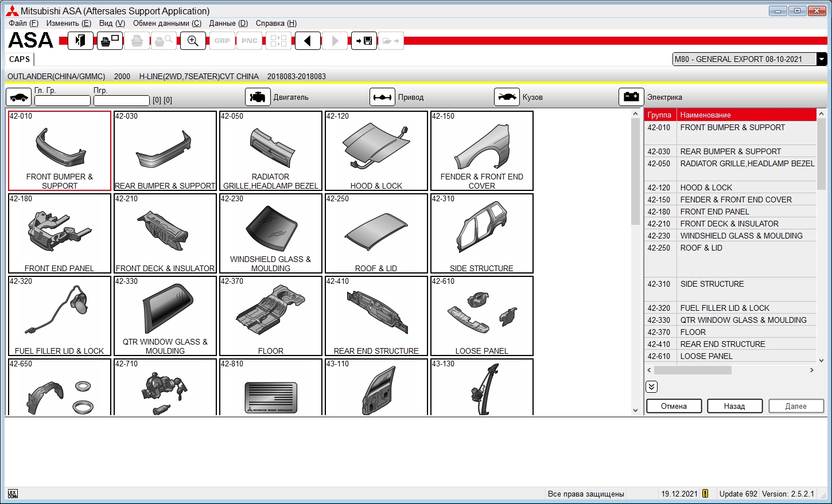Click the greyed-out open folder toolbar icon
The width and height of the screenshot is (832, 504).
(391, 41)
